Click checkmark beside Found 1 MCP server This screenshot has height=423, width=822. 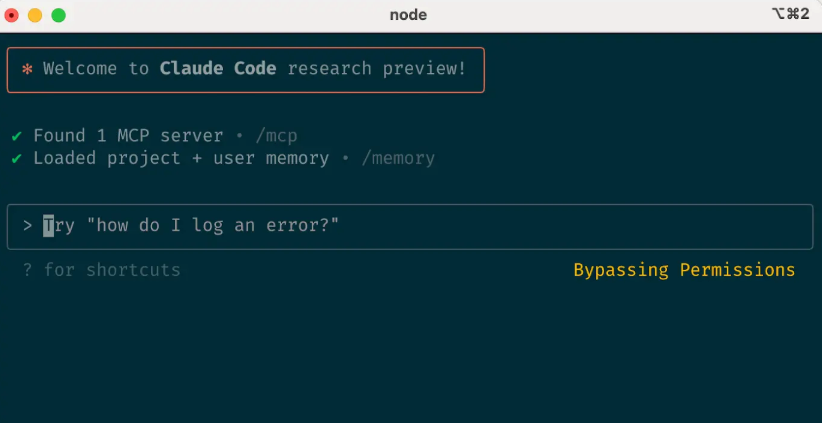(17, 135)
